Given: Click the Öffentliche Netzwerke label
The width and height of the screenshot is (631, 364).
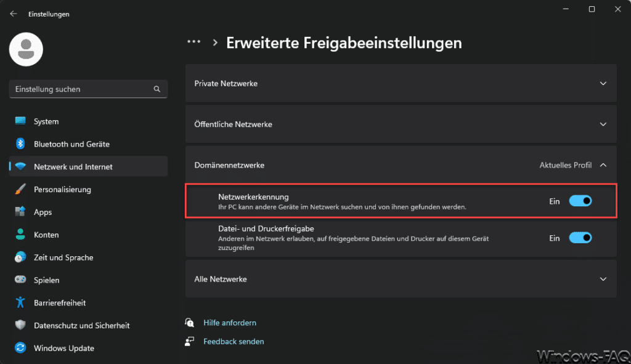Looking at the screenshot, I should 233,124.
